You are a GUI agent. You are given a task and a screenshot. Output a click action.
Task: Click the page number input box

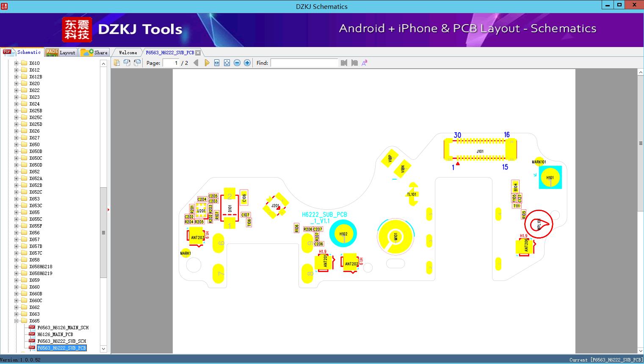click(x=171, y=63)
